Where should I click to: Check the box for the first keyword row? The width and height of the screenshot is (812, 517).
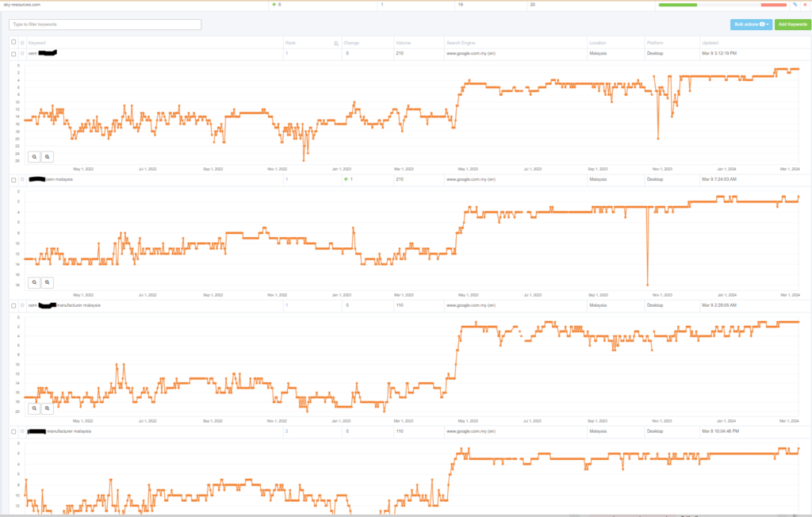13,54
